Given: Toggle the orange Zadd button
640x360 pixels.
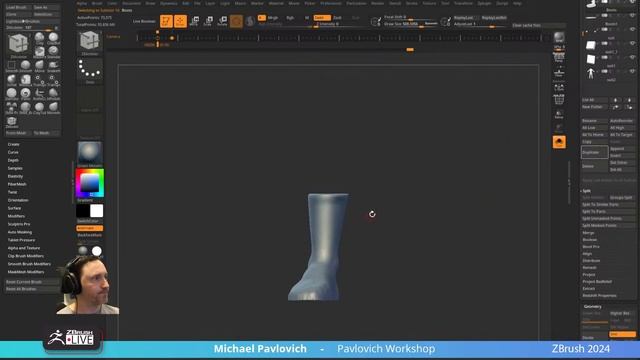Looking at the screenshot, I should [322, 18].
